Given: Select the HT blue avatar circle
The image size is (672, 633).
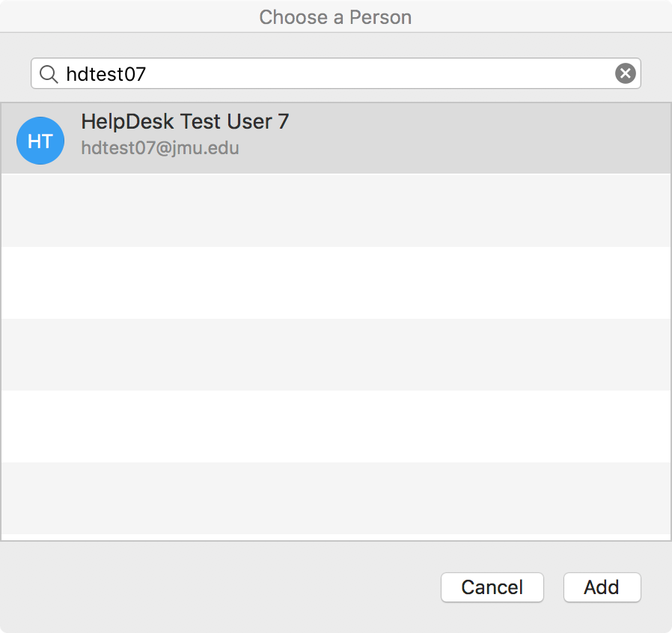Looking at the screenshot, I should point(40,141).
